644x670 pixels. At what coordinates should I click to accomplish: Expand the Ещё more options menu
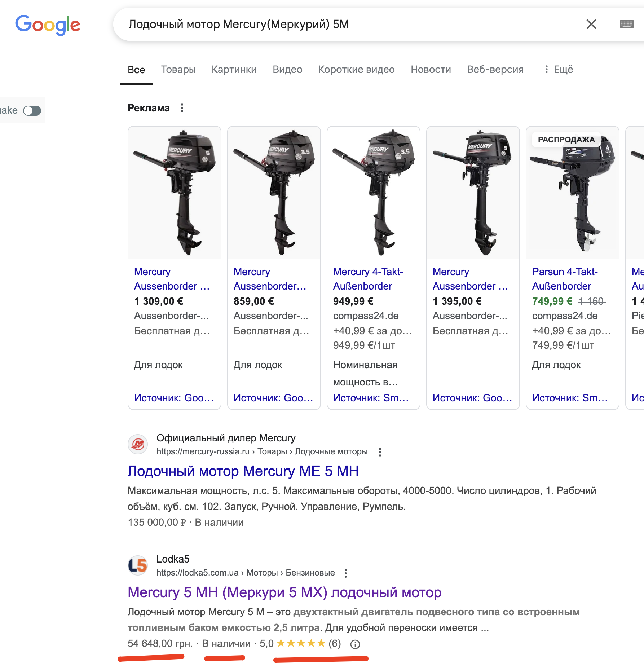point(559,69)
